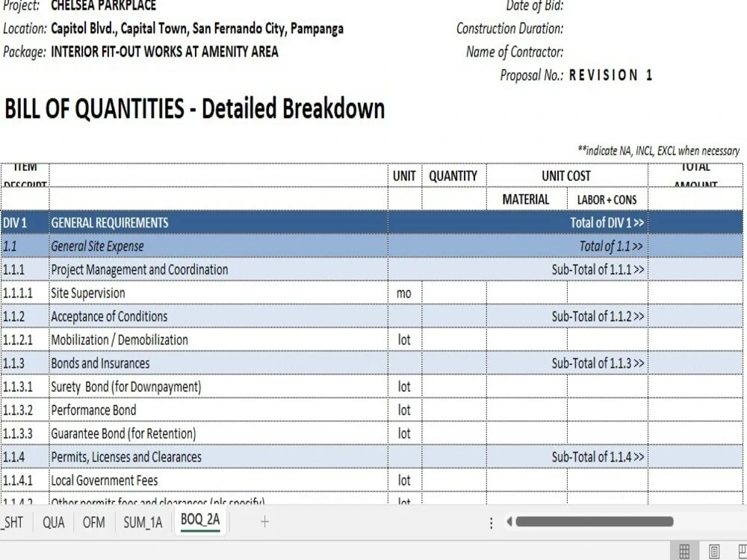This screenshot has height=560, width=747.
Task: Select the 'Name of Contractor:' label
Action: click(515, 52)
